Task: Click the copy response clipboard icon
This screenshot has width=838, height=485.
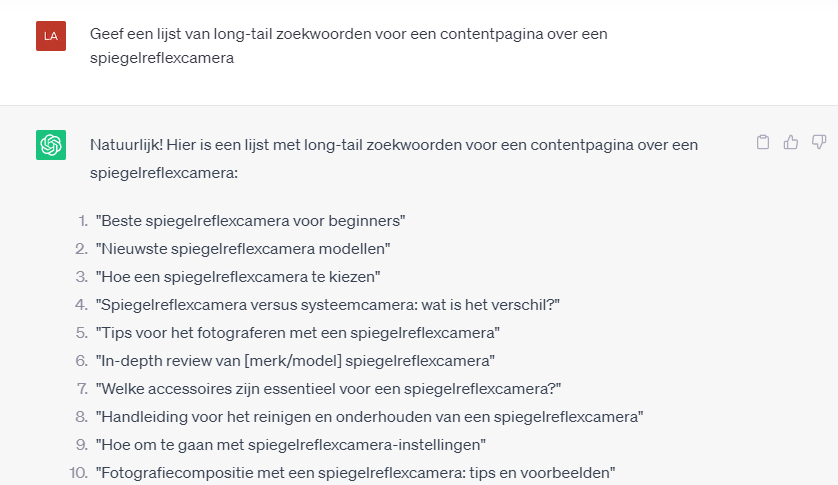Action: (x=763, y=142)
